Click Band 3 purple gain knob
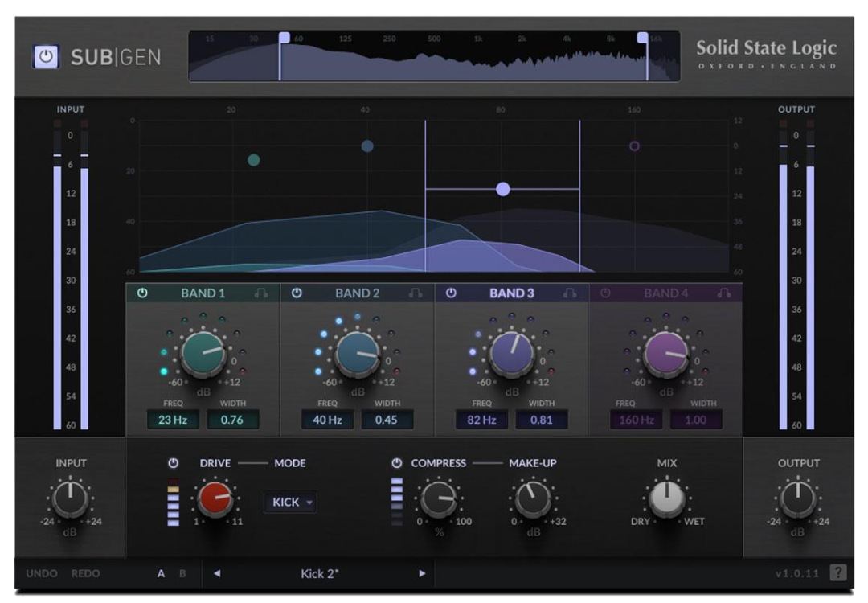Image resolution: width=868 pixels, height=603 pixels. click(512, 353)
